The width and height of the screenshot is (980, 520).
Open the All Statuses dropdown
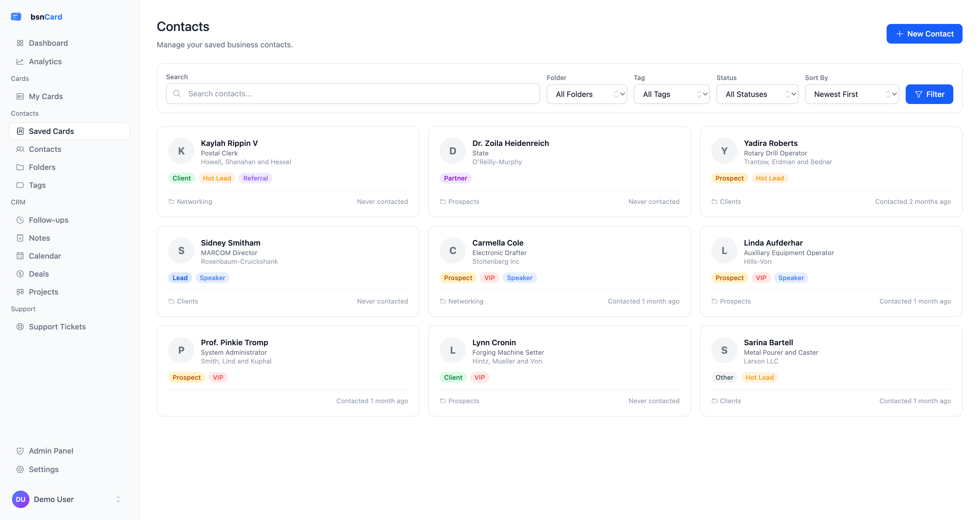757,94
